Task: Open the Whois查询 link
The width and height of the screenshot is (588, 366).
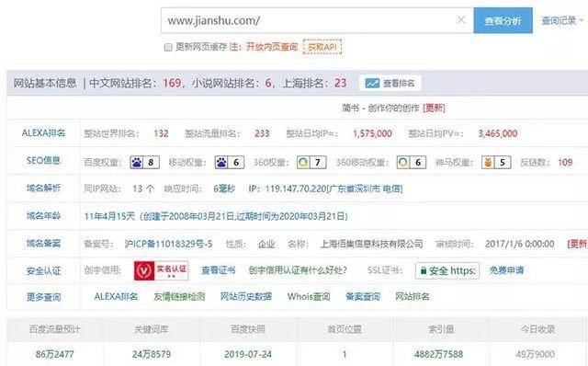Action: tap(309, 296)
